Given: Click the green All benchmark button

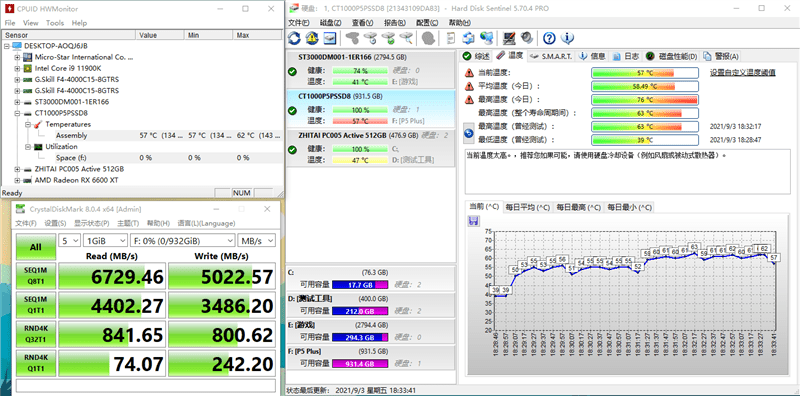Looking at the screenshot, I should tap(36, 248).
